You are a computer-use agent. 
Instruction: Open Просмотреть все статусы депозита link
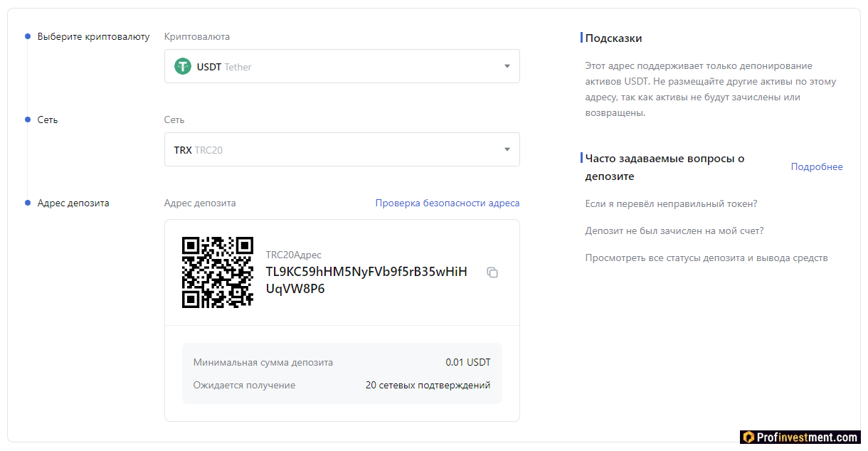[706, 258]
